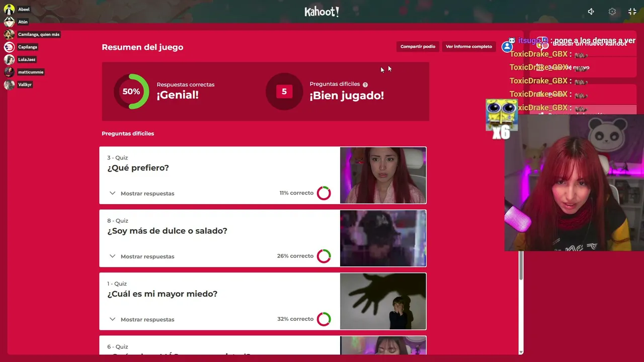Click matticummie's player avatar
Viewport: 644px width, 362px height.
pyautogui.click(x=9, y=72)
